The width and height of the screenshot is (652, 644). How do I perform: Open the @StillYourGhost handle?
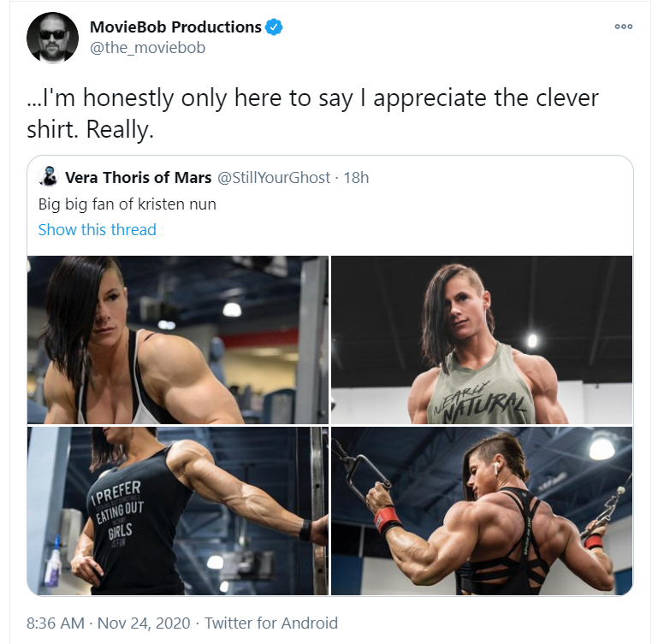274,178
